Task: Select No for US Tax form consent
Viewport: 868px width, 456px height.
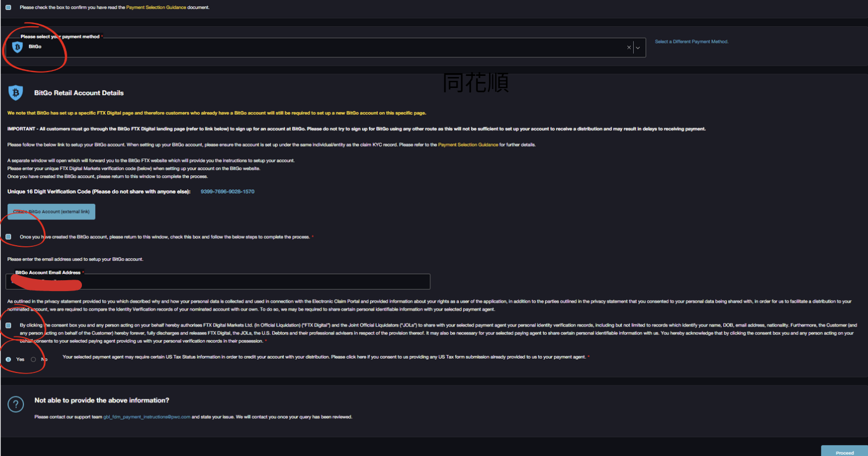Action: [34, 359]
